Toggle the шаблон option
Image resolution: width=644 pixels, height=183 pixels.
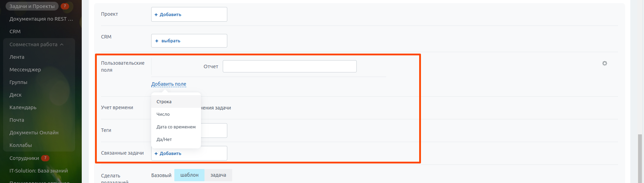tap(189, 175)
